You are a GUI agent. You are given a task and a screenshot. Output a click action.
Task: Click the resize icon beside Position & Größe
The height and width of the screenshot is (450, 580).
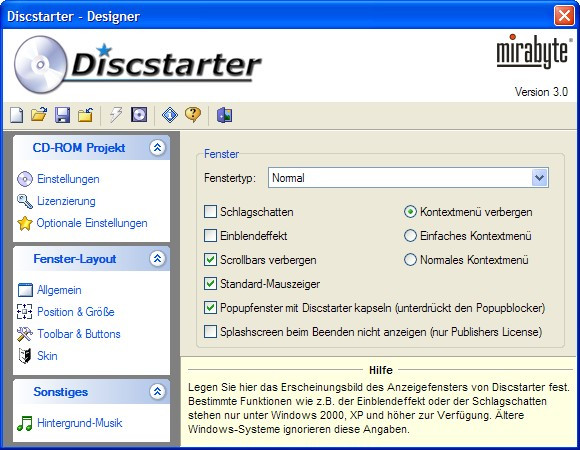[x=25, y=312]
